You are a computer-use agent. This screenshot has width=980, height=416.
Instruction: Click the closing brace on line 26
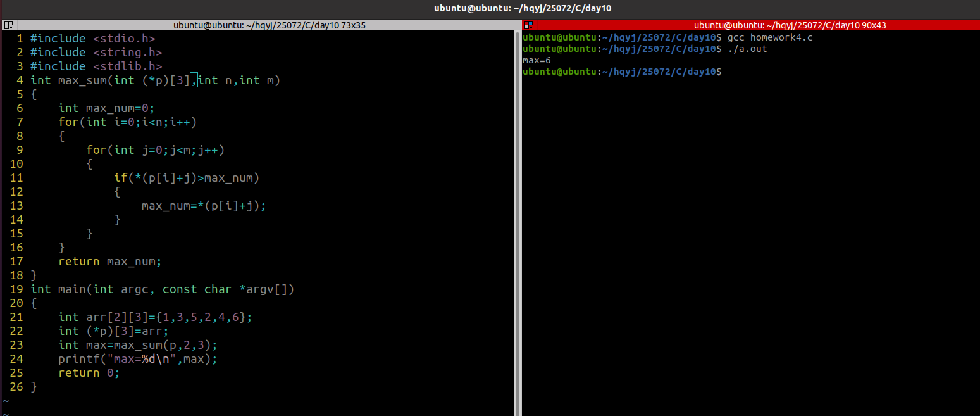coord(34,387)
